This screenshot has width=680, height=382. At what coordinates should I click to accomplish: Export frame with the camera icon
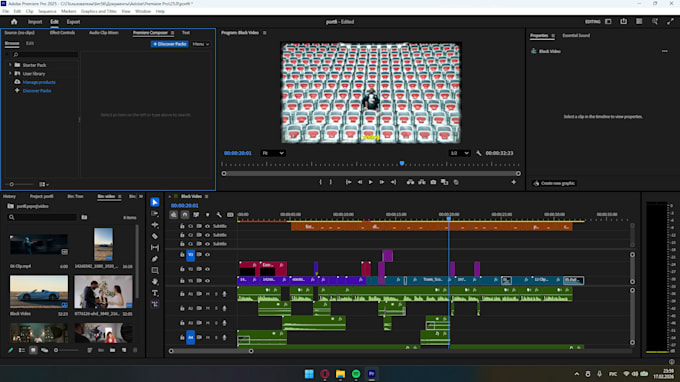pos(433,182)
